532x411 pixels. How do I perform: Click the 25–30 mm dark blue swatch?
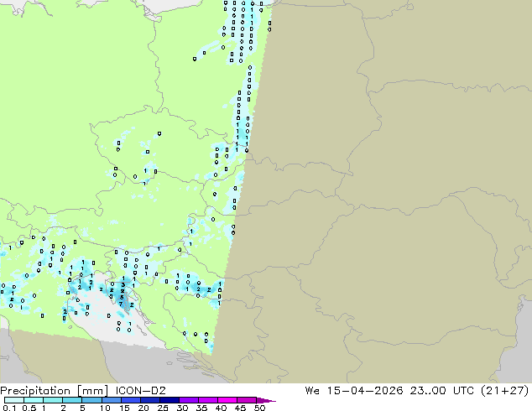point(169,400)
